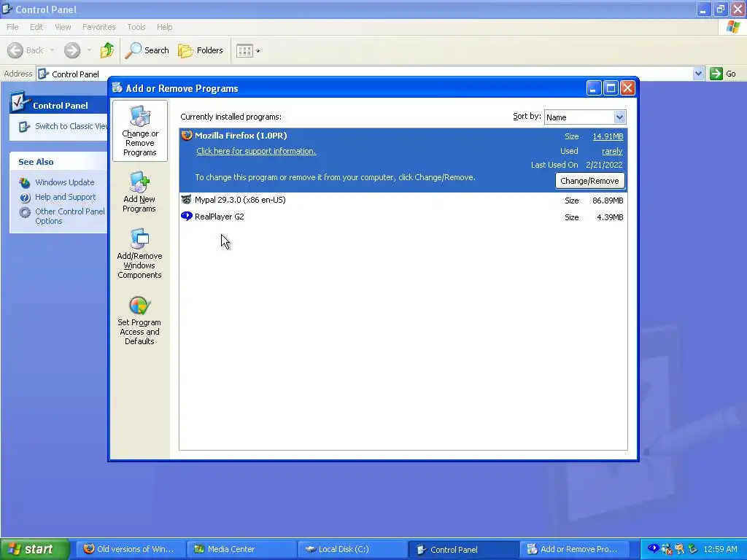747x560 pixels.
Task: Click RealPlayer tray icon in system tray
Action: 653,548
